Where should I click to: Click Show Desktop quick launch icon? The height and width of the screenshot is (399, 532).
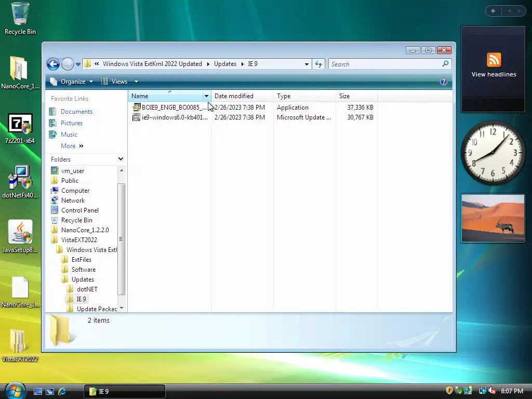[37, 391]
